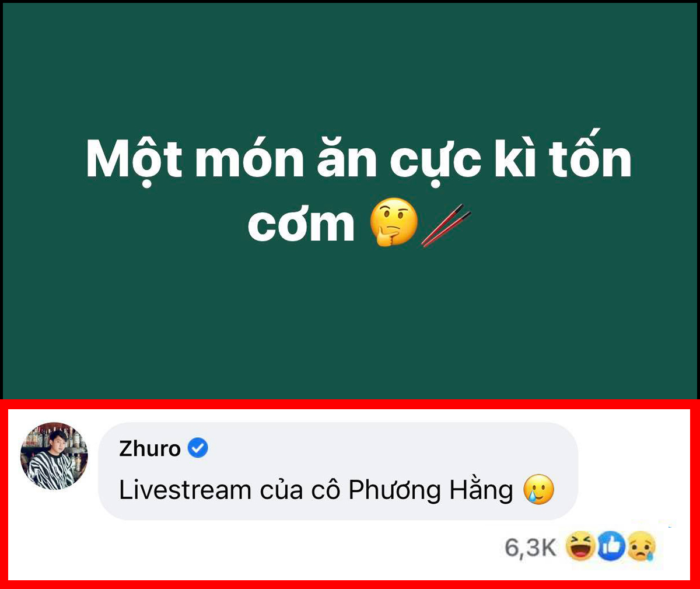Click the word 'Livestream' in the comment
This screenshot has width=700, height=589.
pos(185,491)
